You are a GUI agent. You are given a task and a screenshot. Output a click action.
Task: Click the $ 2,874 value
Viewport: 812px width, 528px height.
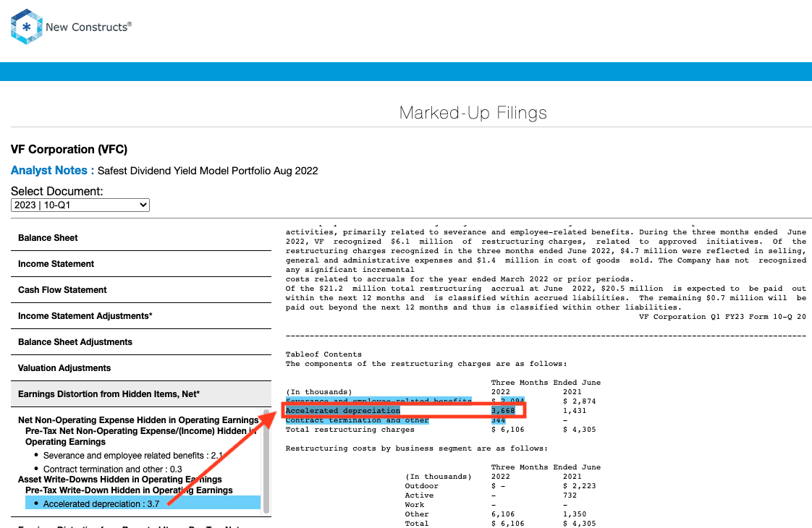tap(580, 401)
